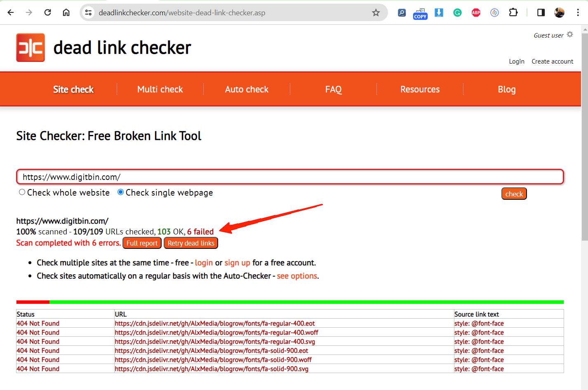Click the dead link checker site title
This screenshot has height=390, width=588.
pos(122,48)
